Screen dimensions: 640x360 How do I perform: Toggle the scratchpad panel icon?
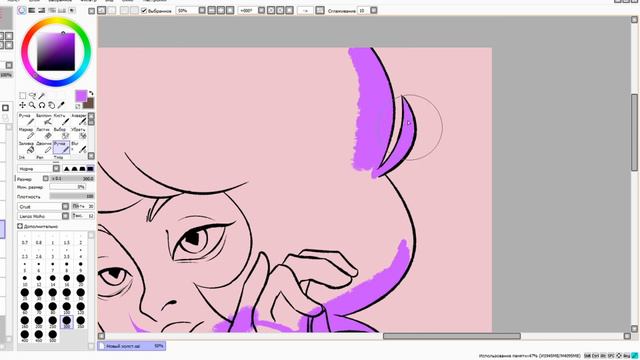[72, 10]
